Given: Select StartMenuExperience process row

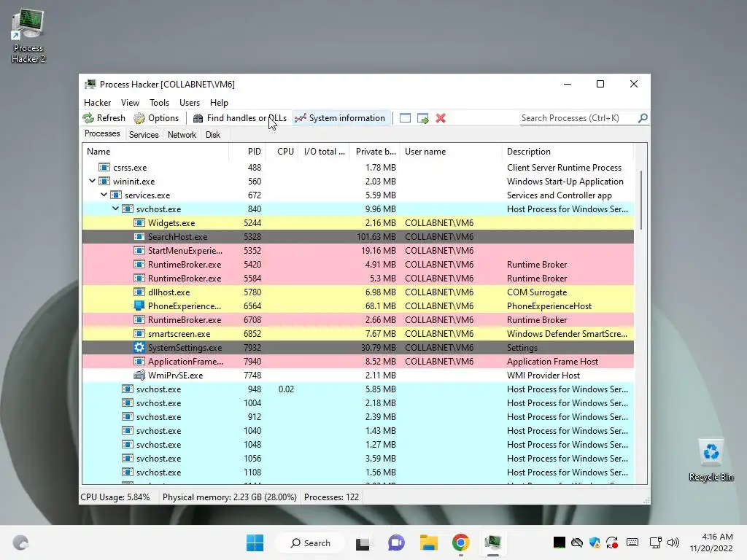Looking at the screenshot, I should tap(357, 251).
